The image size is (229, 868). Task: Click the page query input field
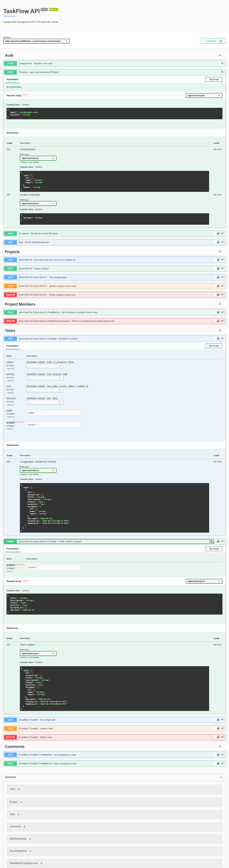(x=54, y=413)
